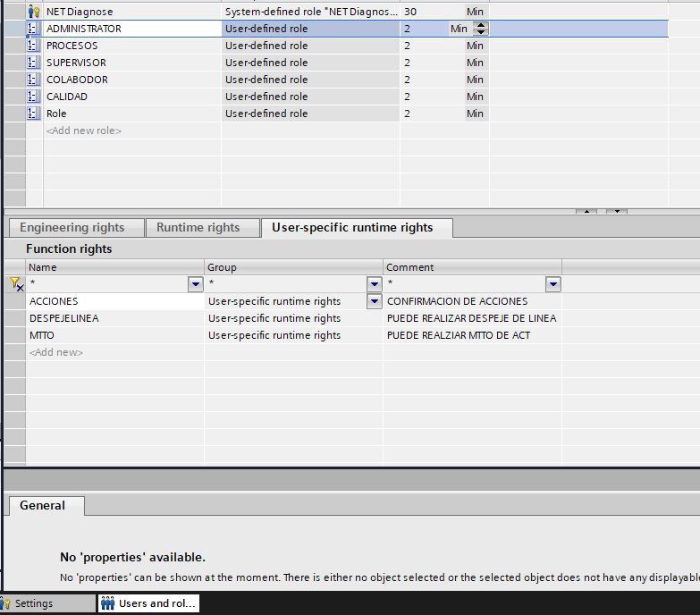700x615 pixels.
Task: Click comment 'PUEDE REALIZAR DESPEJE DE LINEA'
Action: coord(471,318)
